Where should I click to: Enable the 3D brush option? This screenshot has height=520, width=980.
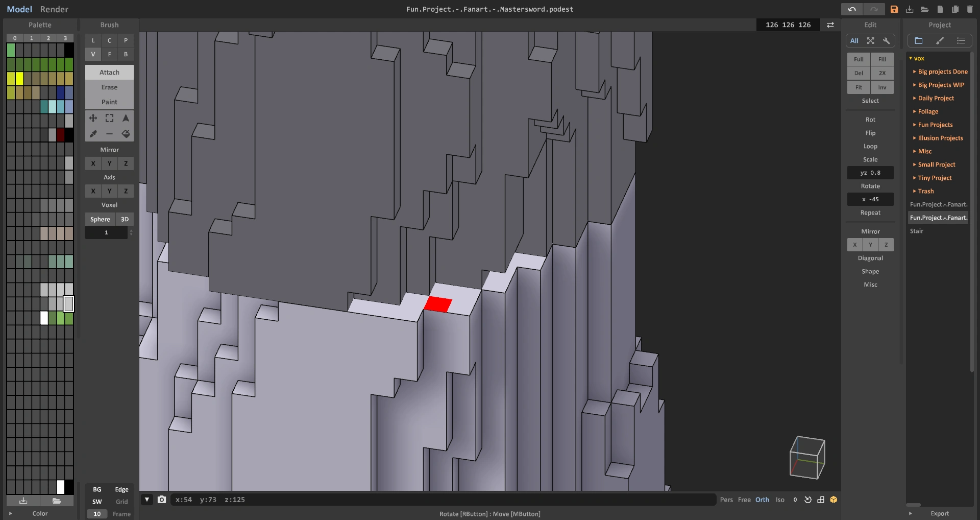click(125, 219)
